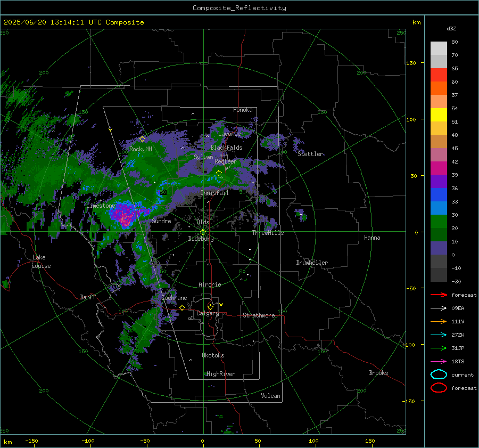
Task: Click the RedDeer label on the map
Action: point(226,161)
